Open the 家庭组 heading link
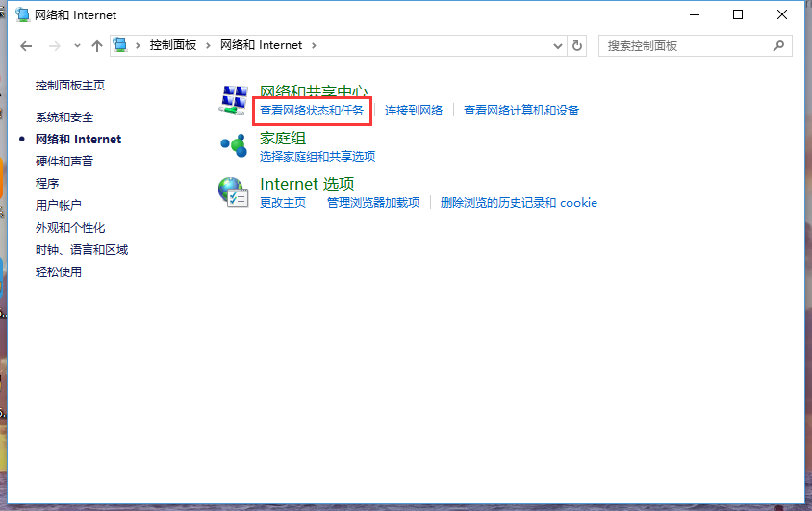 [x=283, y=139]
